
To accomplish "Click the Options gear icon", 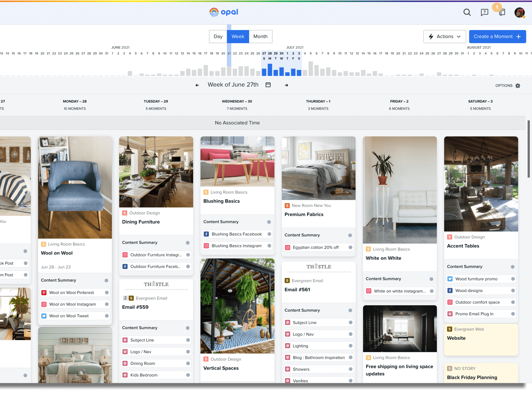I will [518, 86].
